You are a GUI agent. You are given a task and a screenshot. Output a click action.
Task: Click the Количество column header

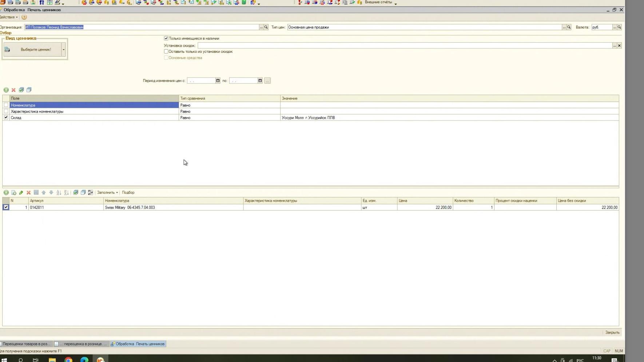point(473,201)
